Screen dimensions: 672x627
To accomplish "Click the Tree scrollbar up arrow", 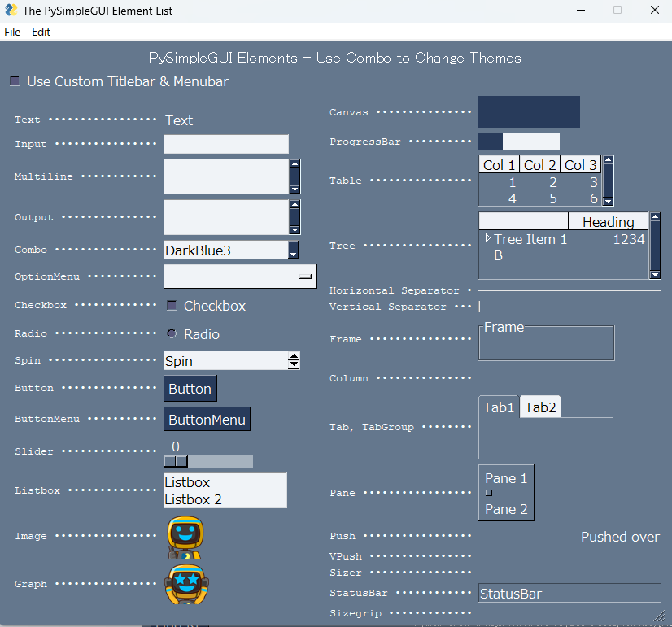I will point(656,219).
